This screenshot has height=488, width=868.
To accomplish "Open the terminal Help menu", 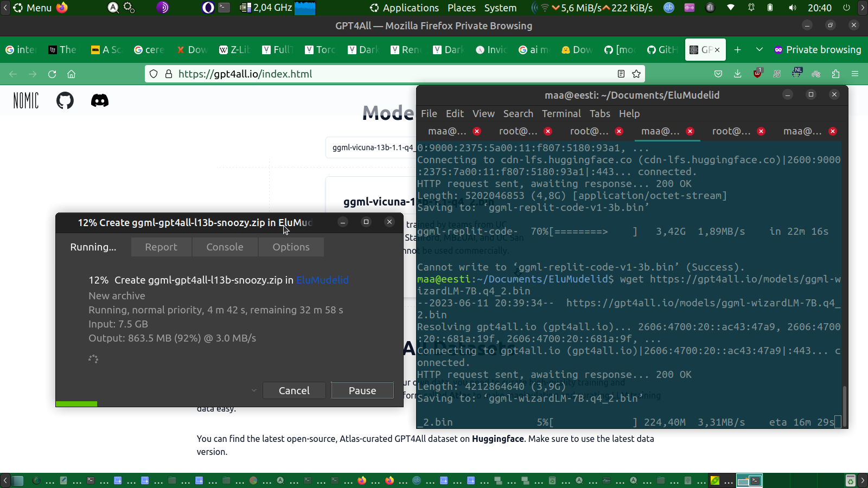I will click(629, 113).
